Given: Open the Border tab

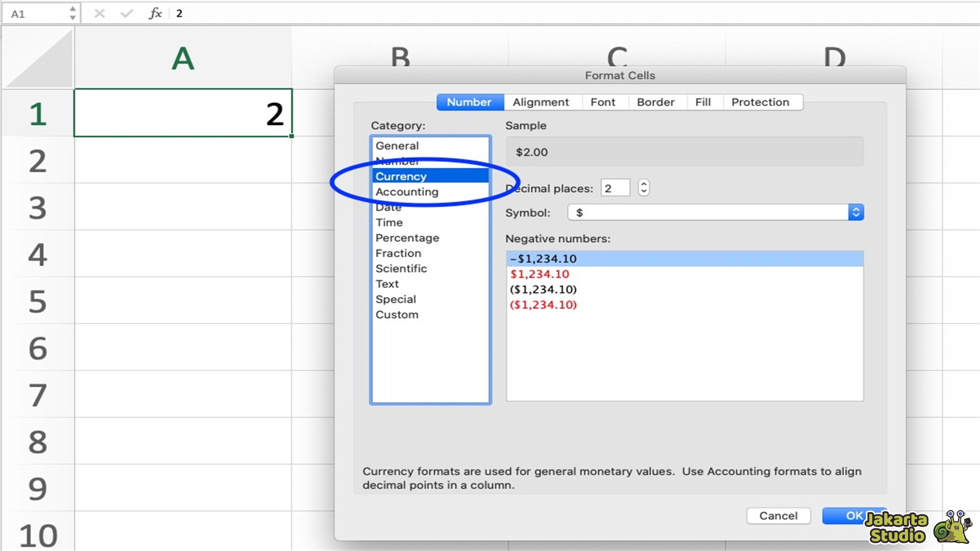Looking at the screenshot, I should pyautogui.click(x=655, y=103).
